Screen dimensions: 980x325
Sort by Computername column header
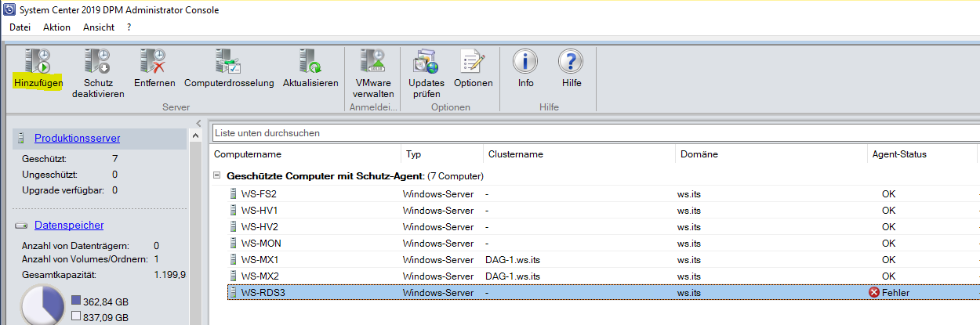point(248,154)
